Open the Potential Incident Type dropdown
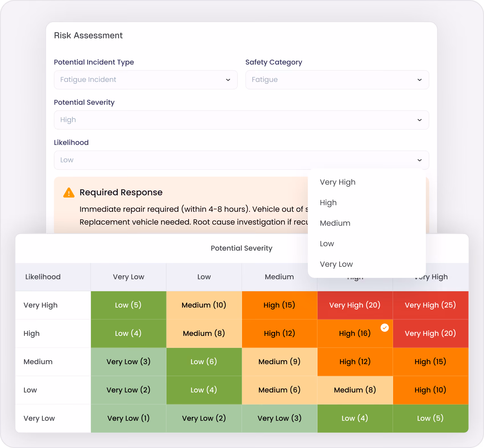 [146, 80]
